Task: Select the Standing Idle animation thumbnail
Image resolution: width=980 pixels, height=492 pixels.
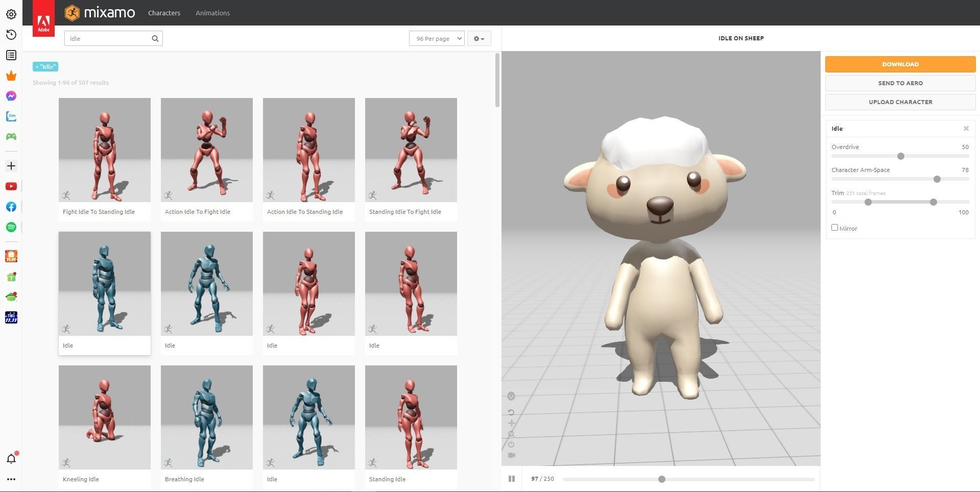Action: pyautogui.click(x=411, y=417)
